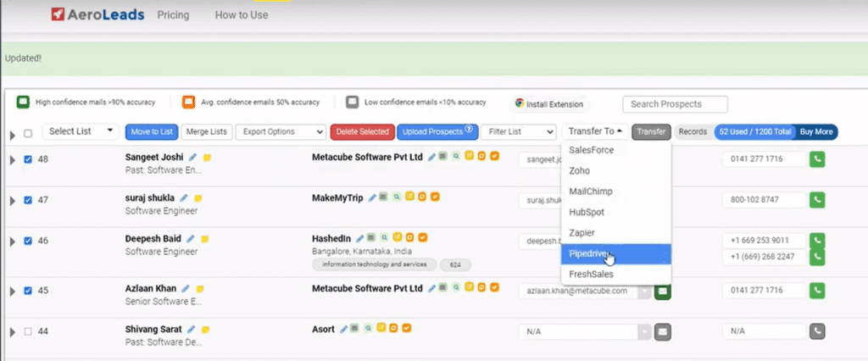The height and width of the screenshot is (361, 868).
Task: Click the gray Transfer button
Action: 652,132
